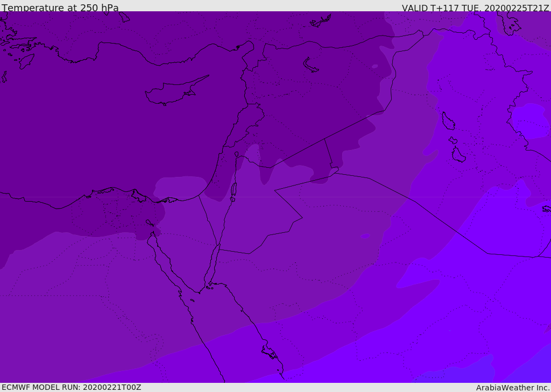This screenshot has width=551, height=392.
Task: Select the Dead Sea outline
Action: 234,191
